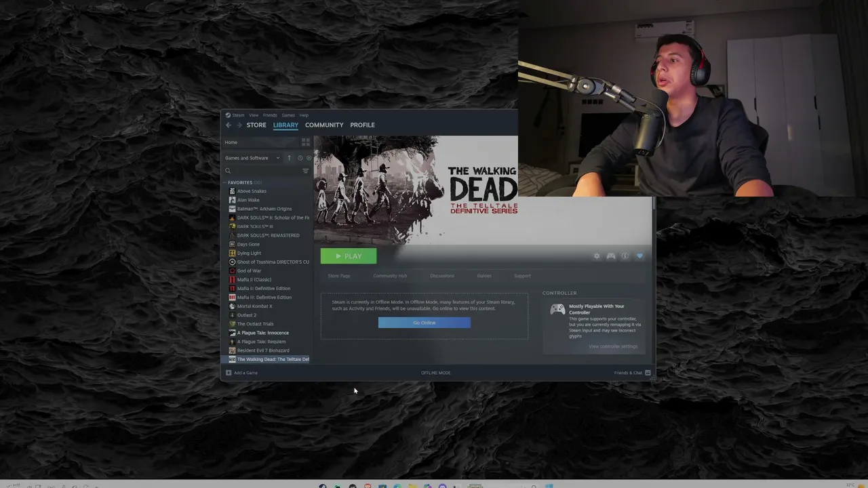The height and width of the screenshot is (488, 868).
Task: Open game settings gear icon
Action: (597, 256)
